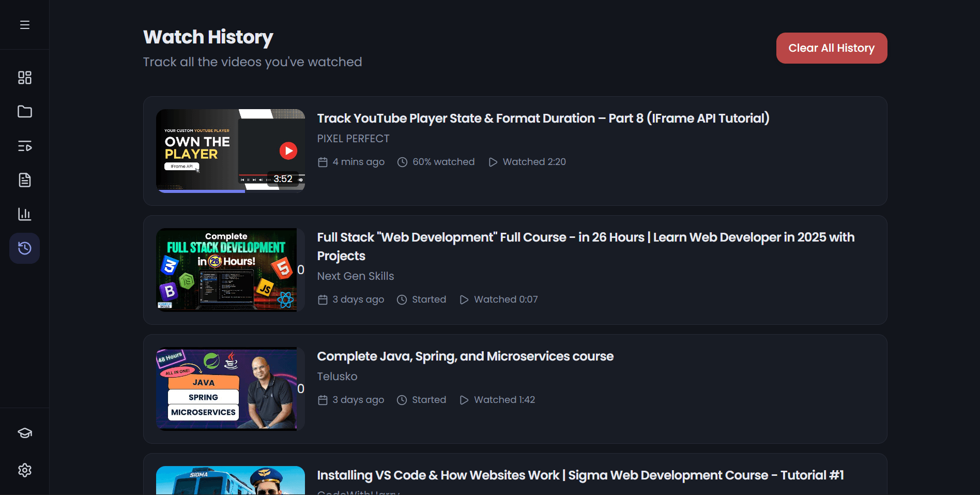
Task: Select the folder icon in the sidebar
Action: click(24, 112)
